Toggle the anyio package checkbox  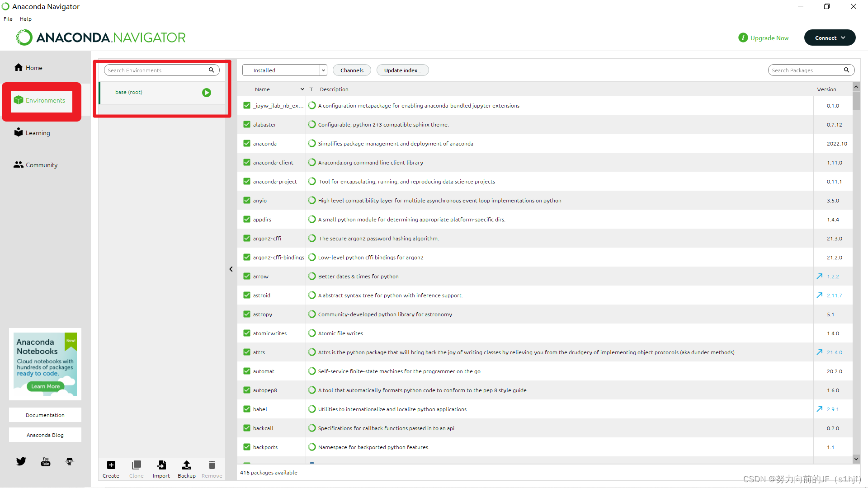247,200
